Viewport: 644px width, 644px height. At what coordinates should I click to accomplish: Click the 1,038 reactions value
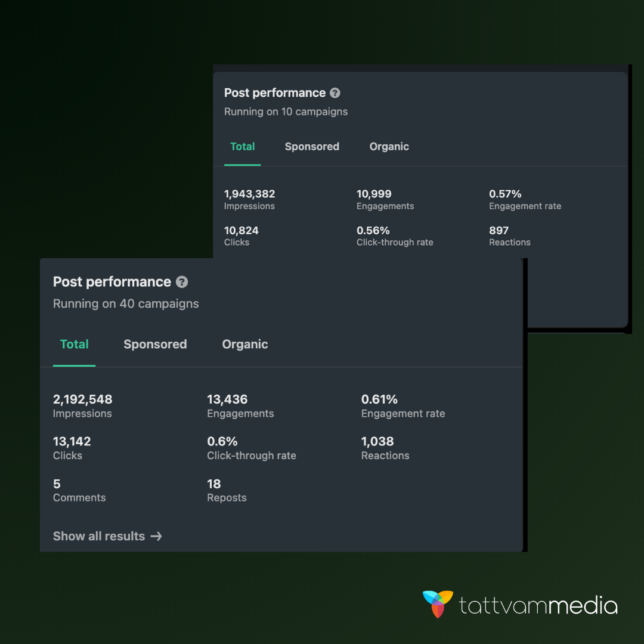[x=377, y=441]
